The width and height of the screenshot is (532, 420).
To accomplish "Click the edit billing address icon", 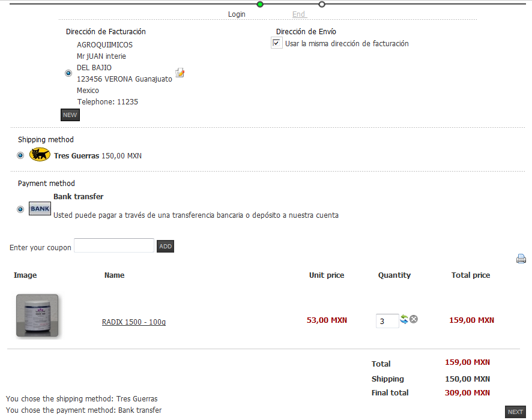I will point(180,73).
